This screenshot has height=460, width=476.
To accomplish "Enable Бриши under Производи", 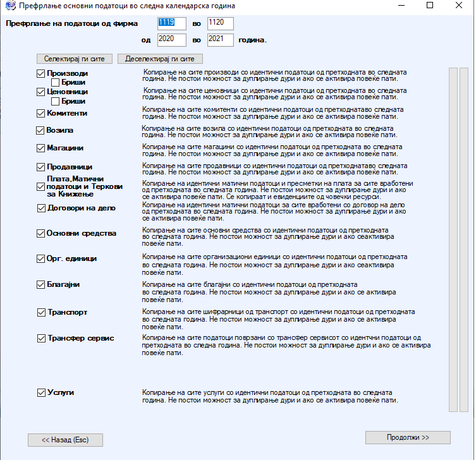I will click(x=55, y=82).
